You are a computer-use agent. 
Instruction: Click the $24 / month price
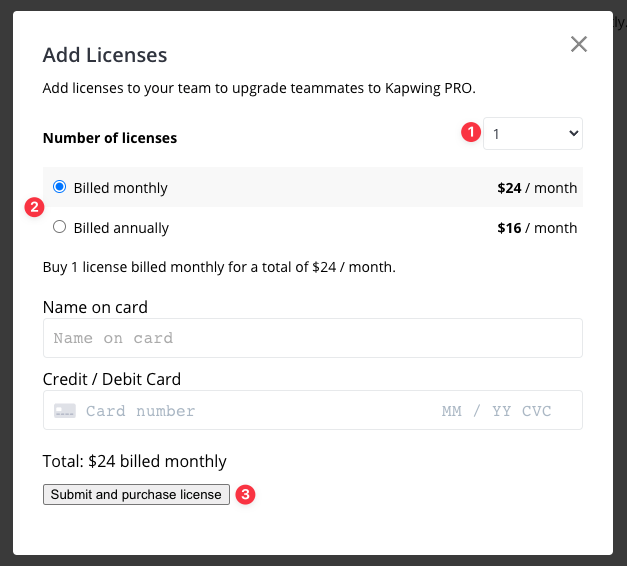point(537,187)
